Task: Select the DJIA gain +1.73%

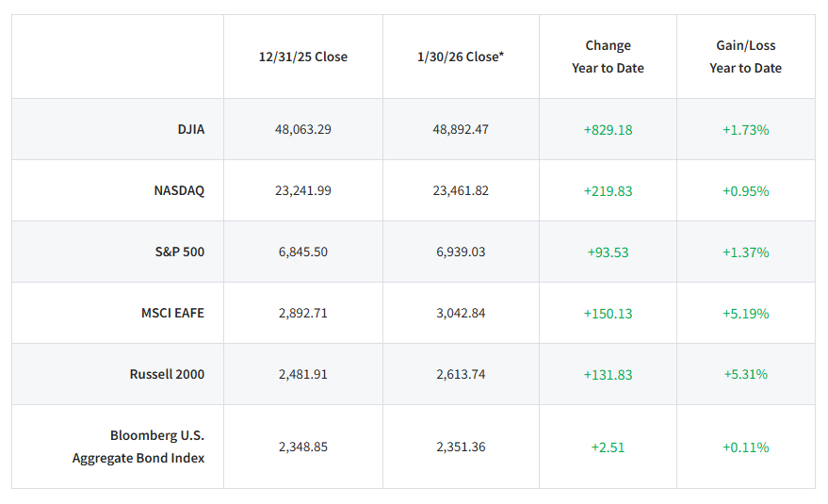Action: (745, 129)
